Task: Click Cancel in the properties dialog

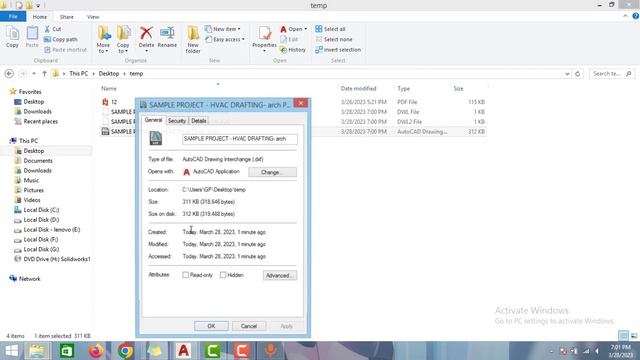Action: point(249,326)
